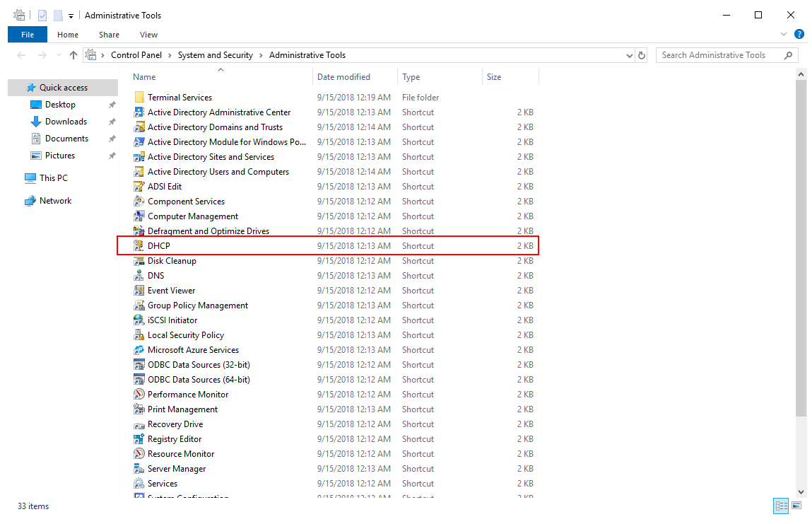Click the ADSI Edit shortcut icon
This screenshot has width=812, height=524.
pyautogui.click(x=139, y=186)
